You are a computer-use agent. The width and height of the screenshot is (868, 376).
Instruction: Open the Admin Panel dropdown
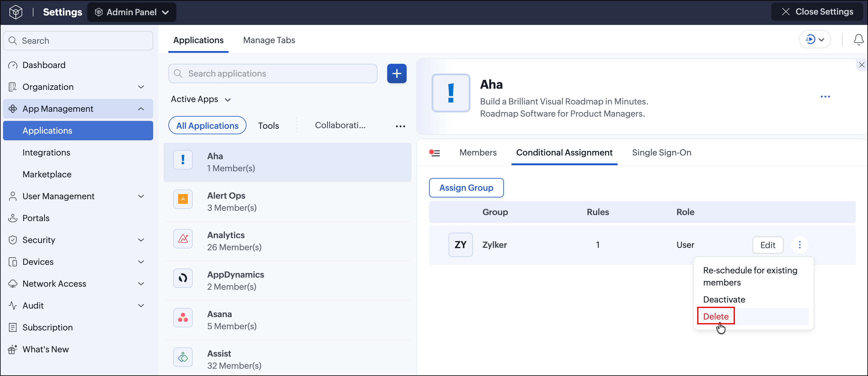131,12
